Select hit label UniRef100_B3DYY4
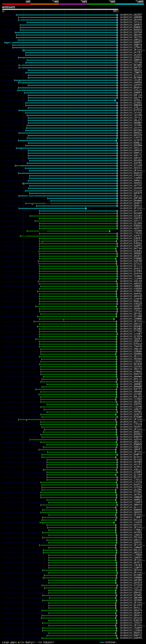146x644 pixels. pos(131,241)
